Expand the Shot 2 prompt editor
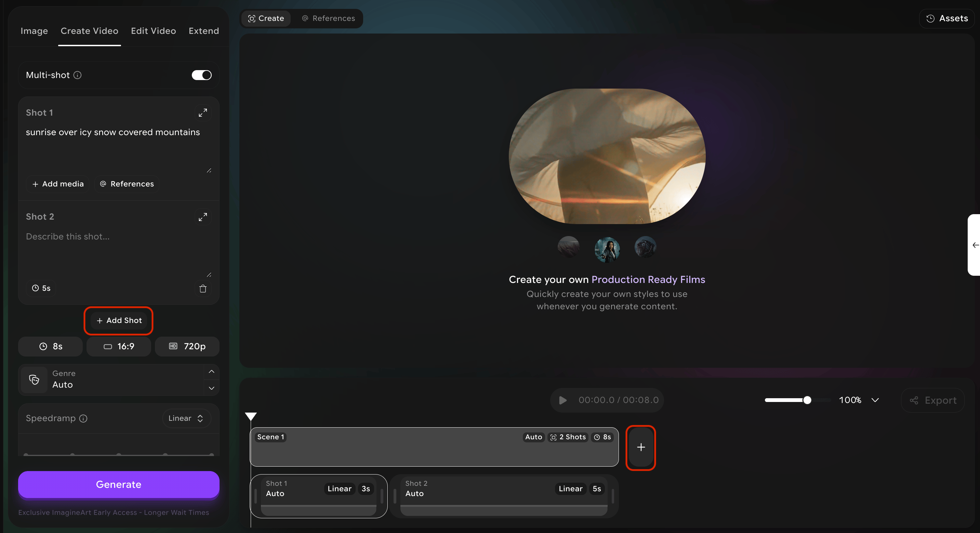This screenshot has height=533, width=980. [x=203, y=217]
